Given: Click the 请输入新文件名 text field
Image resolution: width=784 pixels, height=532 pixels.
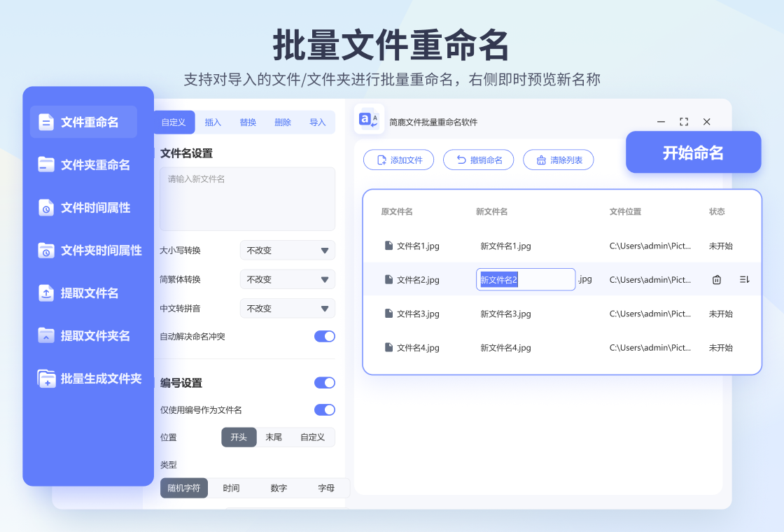Looking at the screenshot, I should tap(248, 199).
